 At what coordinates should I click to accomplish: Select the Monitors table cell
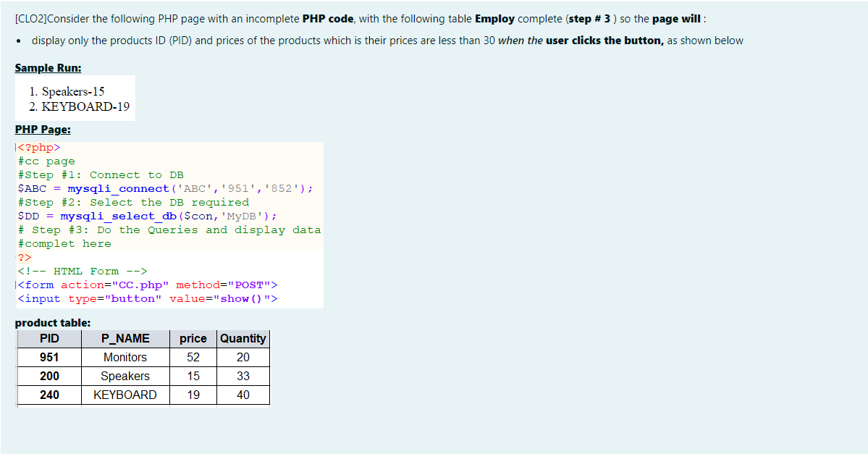pos(125,357)
